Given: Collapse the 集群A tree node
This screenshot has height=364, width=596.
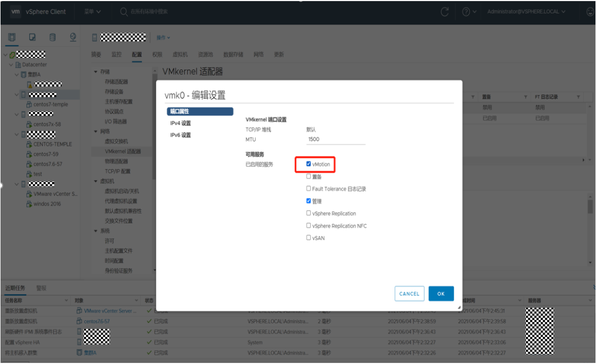Looking at the screenshot, I should 17,74.
